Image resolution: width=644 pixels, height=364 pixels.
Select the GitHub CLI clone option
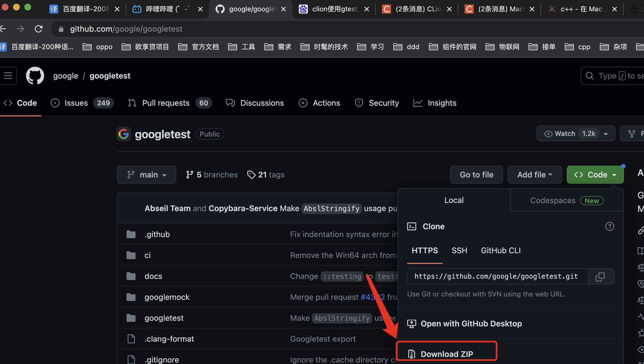pos(501,251)
